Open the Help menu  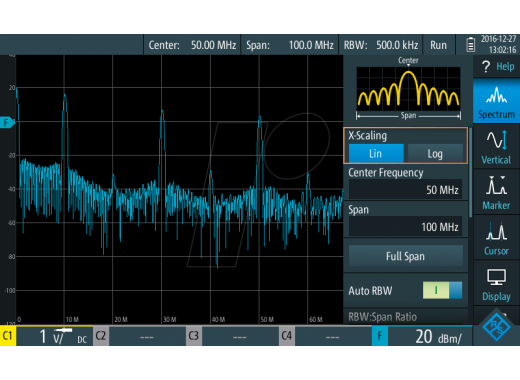click(497, 67)
